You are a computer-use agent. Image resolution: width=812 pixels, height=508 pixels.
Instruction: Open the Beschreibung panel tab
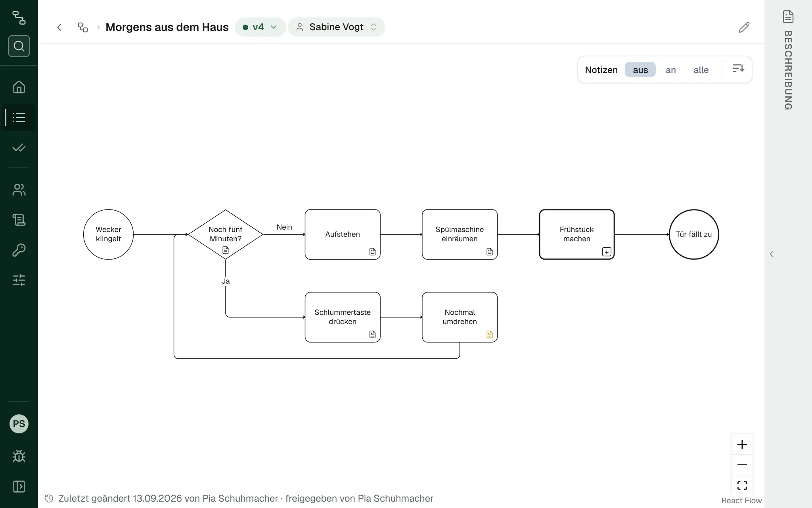pos(788,60)
